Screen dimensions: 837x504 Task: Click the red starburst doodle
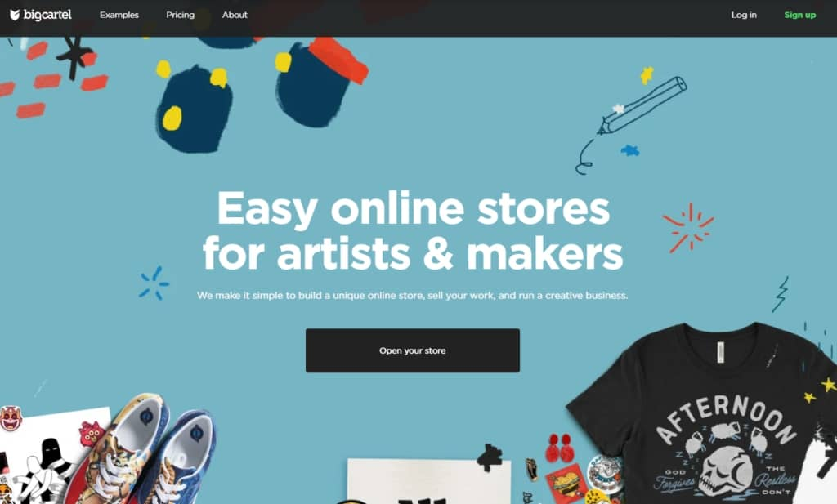tap(688, 226)
